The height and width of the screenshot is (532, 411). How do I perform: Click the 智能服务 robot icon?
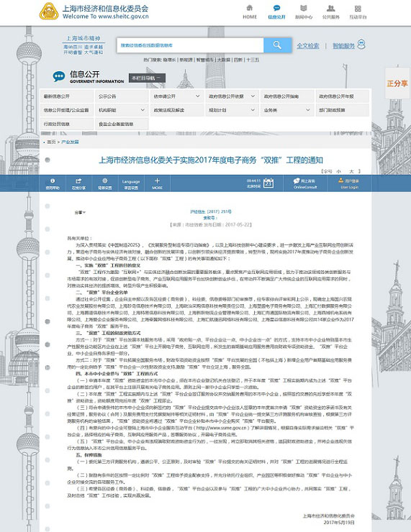361,45
